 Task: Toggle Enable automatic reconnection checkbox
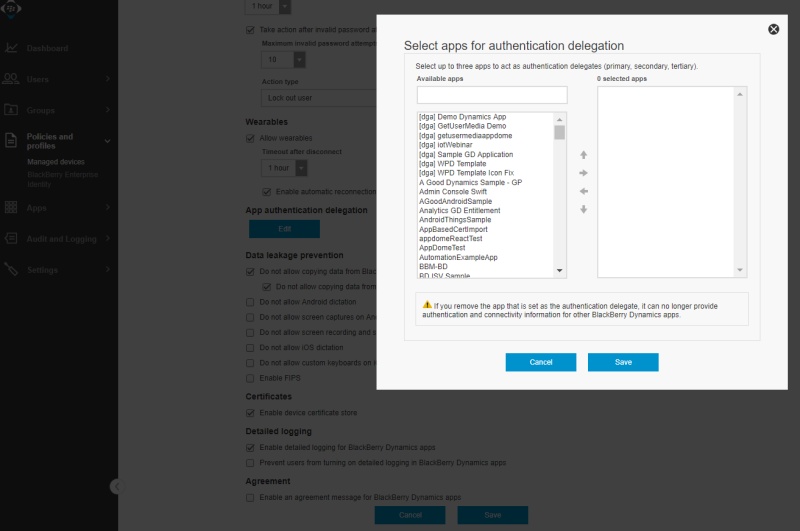266,192
